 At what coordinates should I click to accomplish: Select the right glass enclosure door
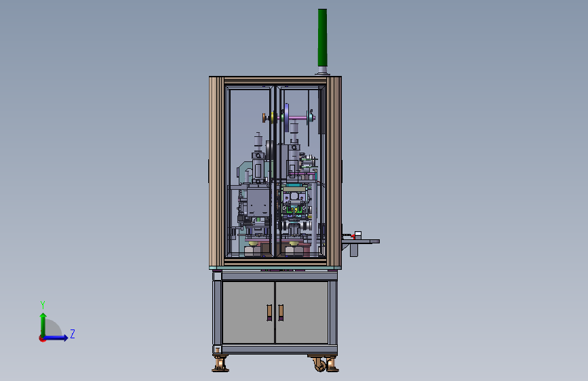(300, 172)
